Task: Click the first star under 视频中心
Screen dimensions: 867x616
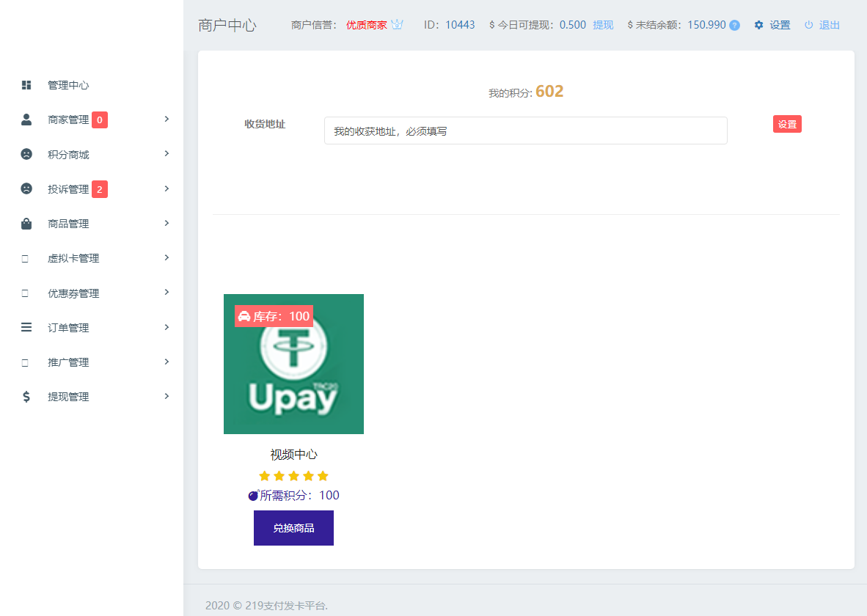Action: tap(264, 476)
